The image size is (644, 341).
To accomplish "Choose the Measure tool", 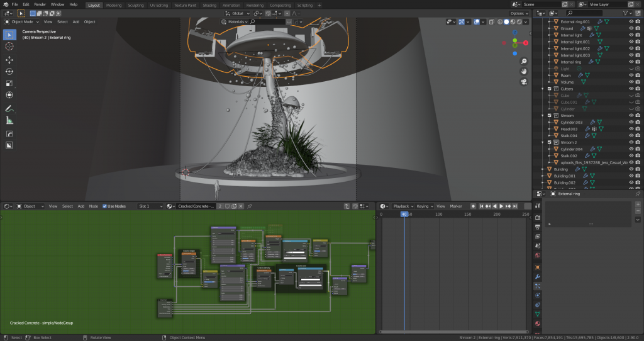I will pos(9,120).
